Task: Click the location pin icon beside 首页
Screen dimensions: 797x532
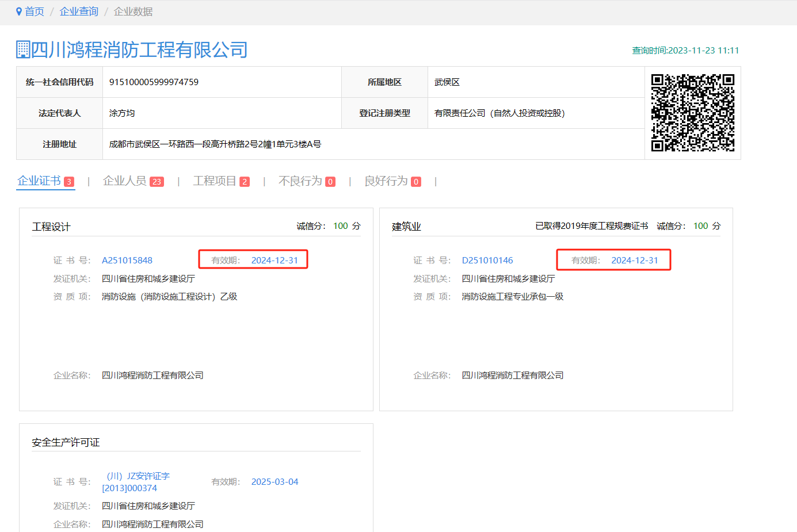Action: [x=19, y=12]
